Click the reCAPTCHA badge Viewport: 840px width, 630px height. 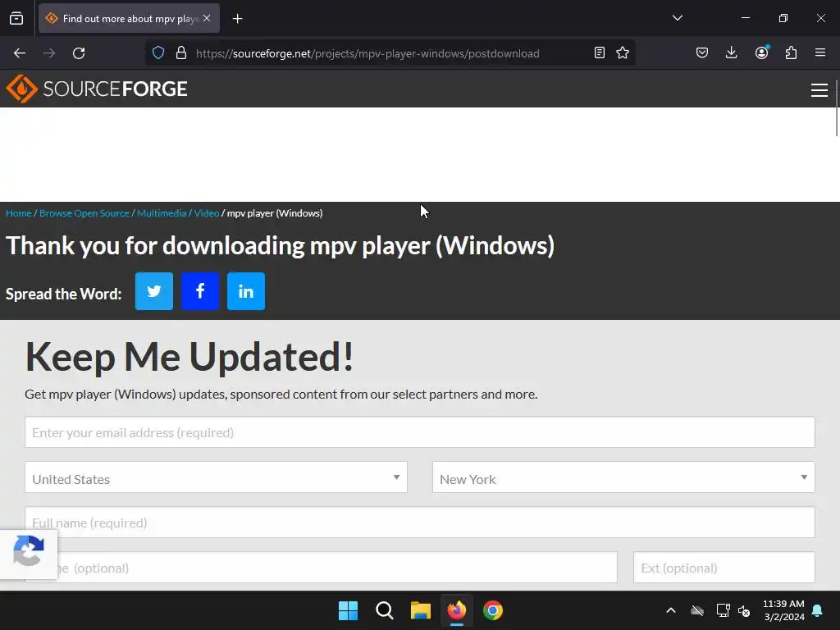coord(29,554)
